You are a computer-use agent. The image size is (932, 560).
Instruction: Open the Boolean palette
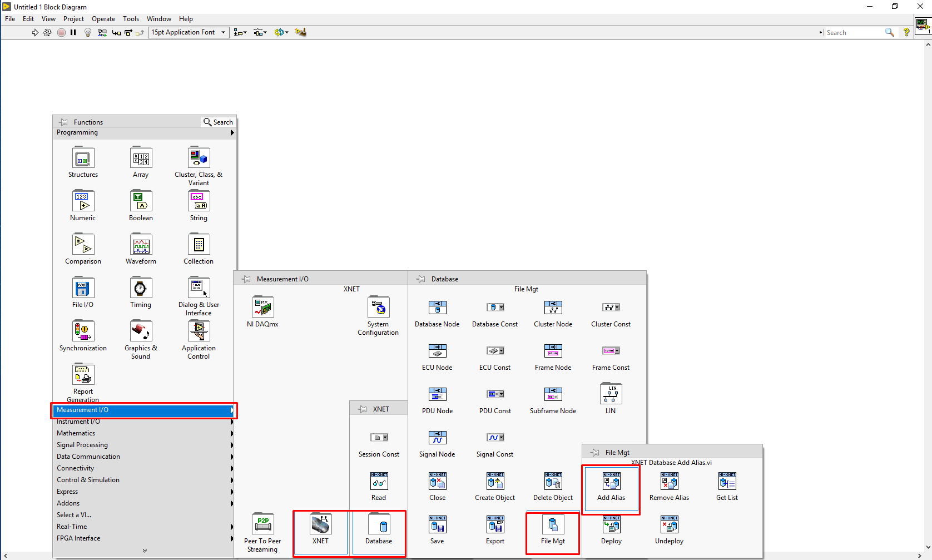point(141,201)
